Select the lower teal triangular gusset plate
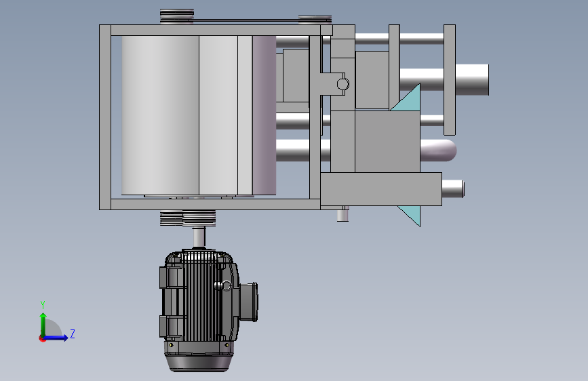 pos(412,214)
